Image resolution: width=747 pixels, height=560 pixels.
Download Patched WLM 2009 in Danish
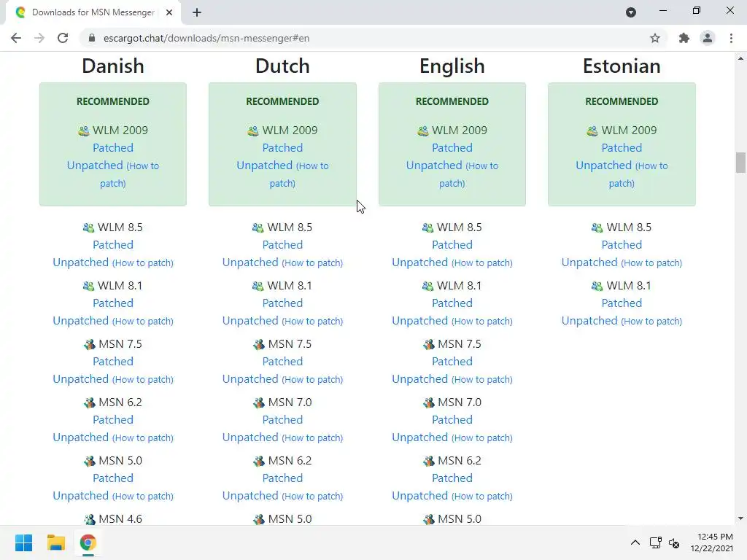pyautogui.click(x=113, y=147)
